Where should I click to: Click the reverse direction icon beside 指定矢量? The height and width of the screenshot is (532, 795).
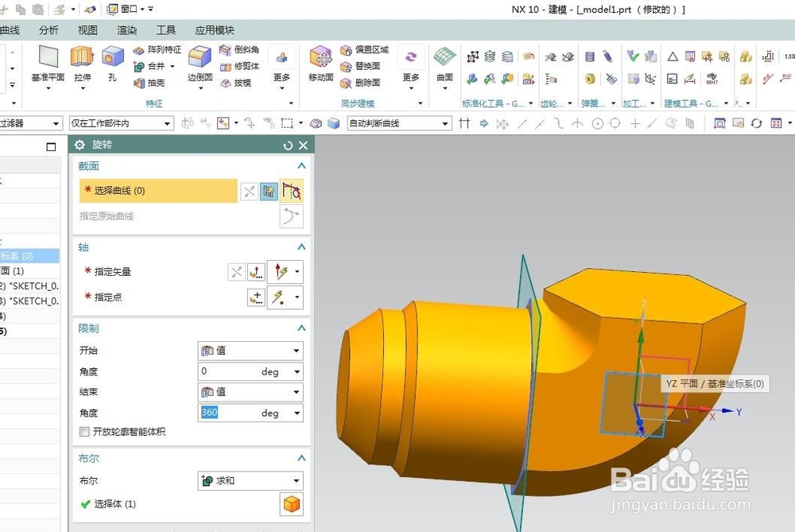(236, 272)
